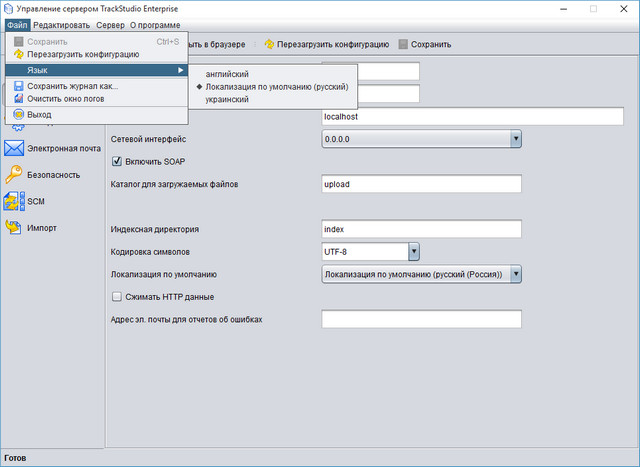Click the Индексная директория input field
The image size is (640, 467).
pos(421,229)
